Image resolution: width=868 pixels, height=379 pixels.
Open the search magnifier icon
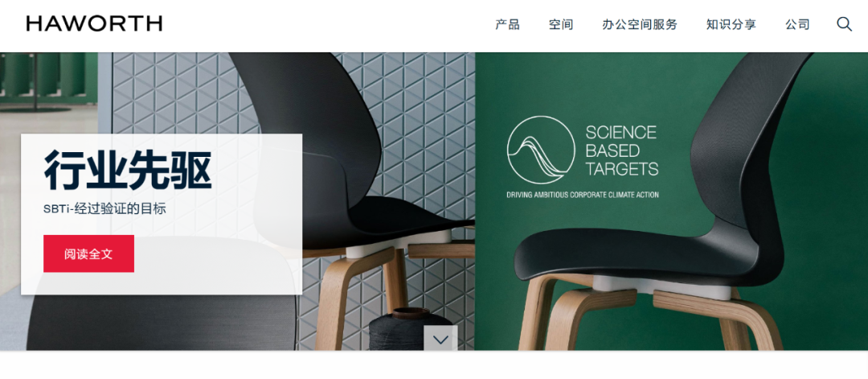coord(844,24)
